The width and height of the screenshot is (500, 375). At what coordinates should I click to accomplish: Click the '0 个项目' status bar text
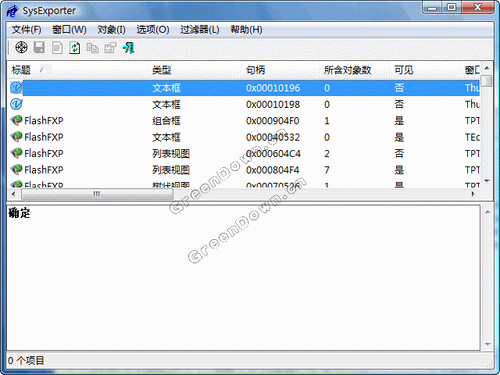pyautogui.click(x=26, y=360)
